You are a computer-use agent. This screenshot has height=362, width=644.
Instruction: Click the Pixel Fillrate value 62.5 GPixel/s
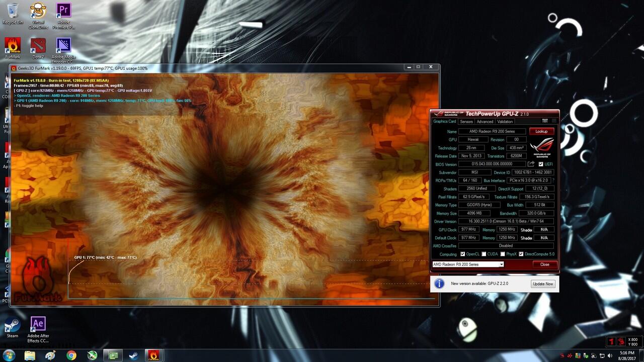(x=474, y=197)
